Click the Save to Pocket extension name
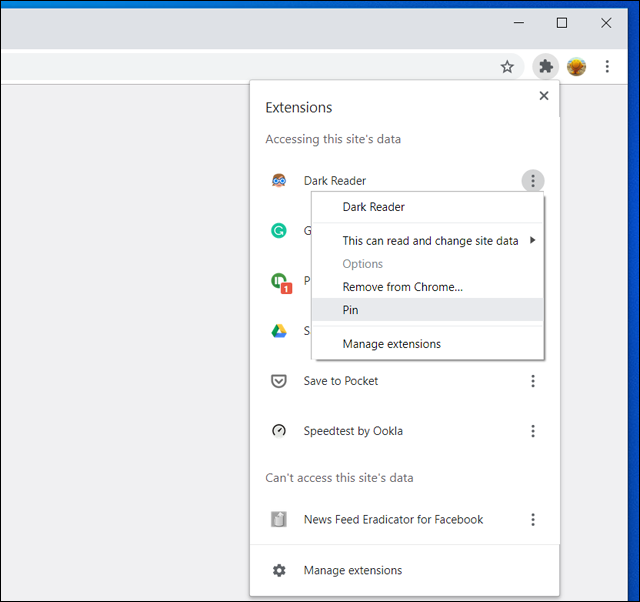 (340, 381)
